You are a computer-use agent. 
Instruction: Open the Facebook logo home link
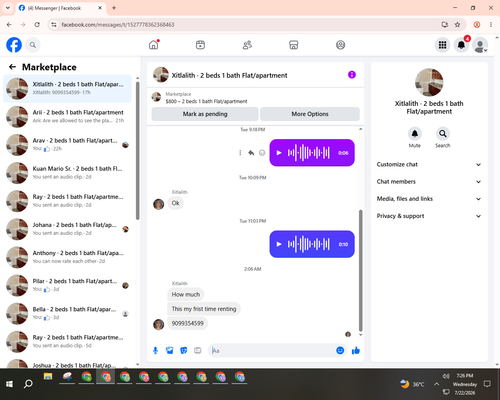[14, 45]
